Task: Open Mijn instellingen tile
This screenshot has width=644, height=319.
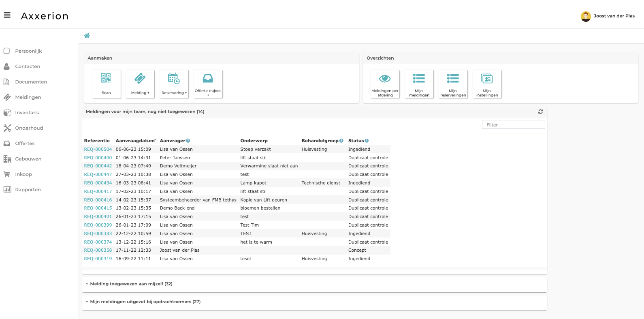Action: pos(487,83)
